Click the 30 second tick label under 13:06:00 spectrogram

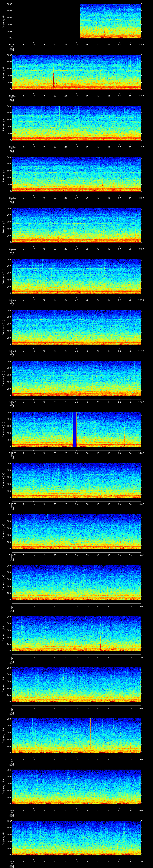point(76,147)
